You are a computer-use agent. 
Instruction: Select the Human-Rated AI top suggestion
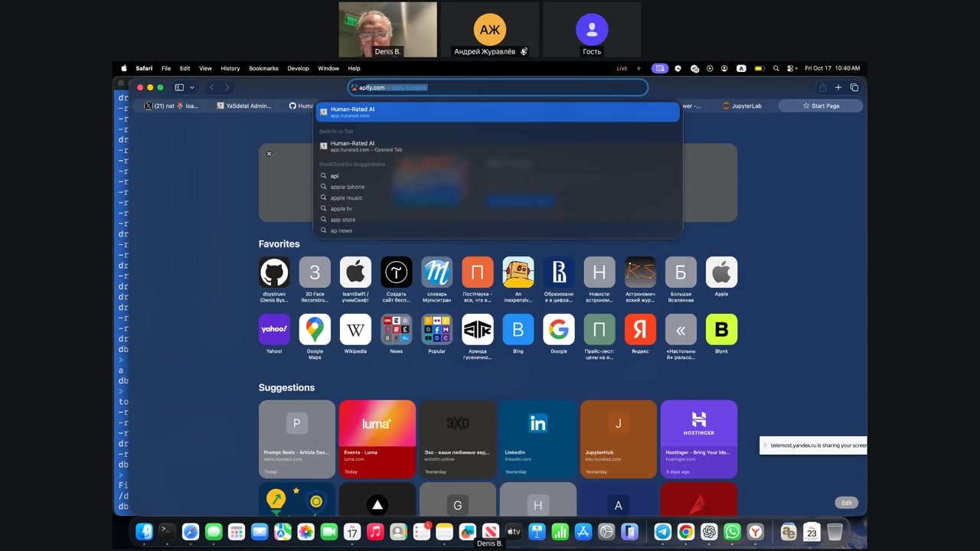point(498,112)
